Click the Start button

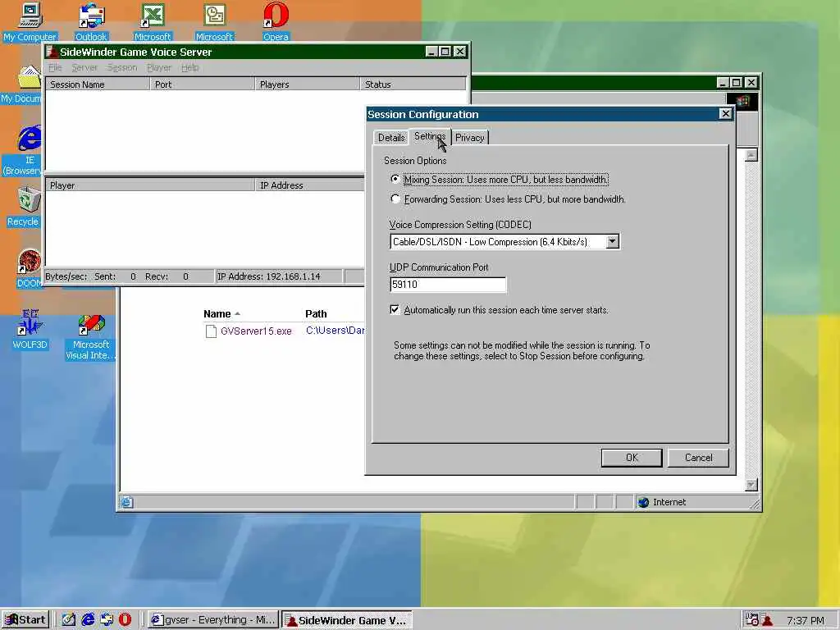tap(25, 620)
